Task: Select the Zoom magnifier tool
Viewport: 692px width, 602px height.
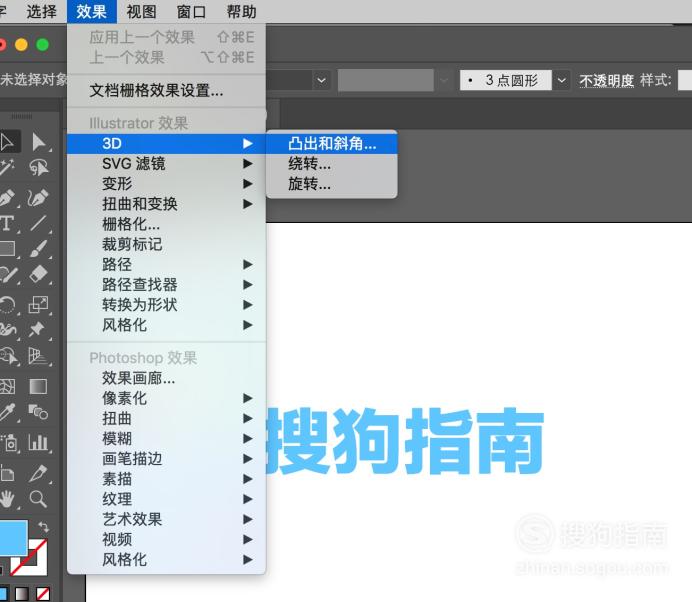Action: [38, 499]
